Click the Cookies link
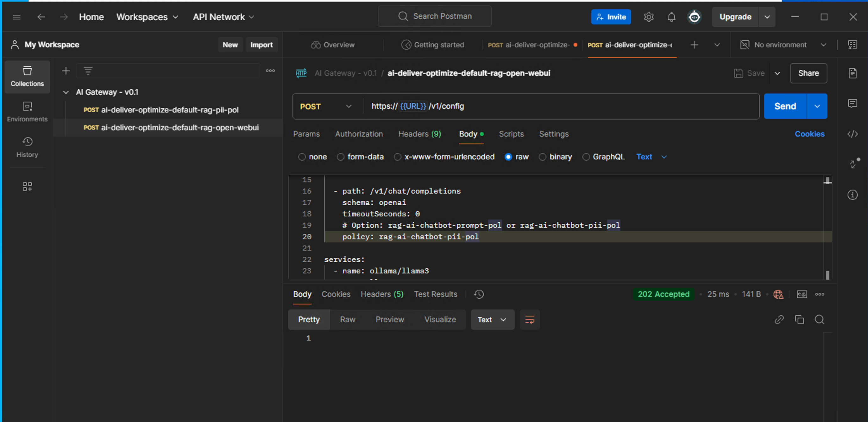The height and width of the screenshot is (422, 868). point(809,134)
